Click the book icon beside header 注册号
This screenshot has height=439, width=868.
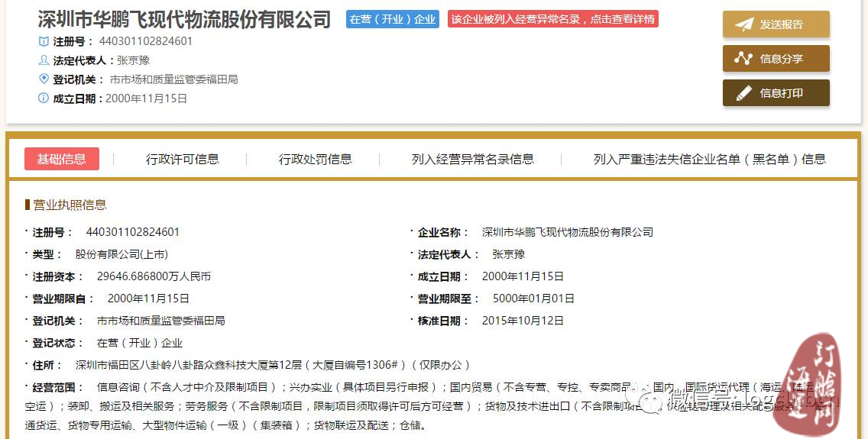coord(44,41)
